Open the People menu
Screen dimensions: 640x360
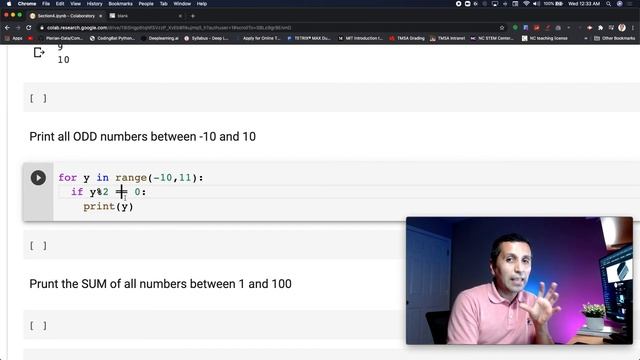point(146,4)
